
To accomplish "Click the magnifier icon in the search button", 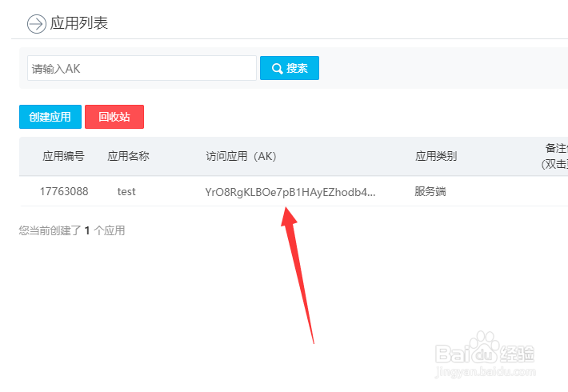I will (x=277, y=69).
